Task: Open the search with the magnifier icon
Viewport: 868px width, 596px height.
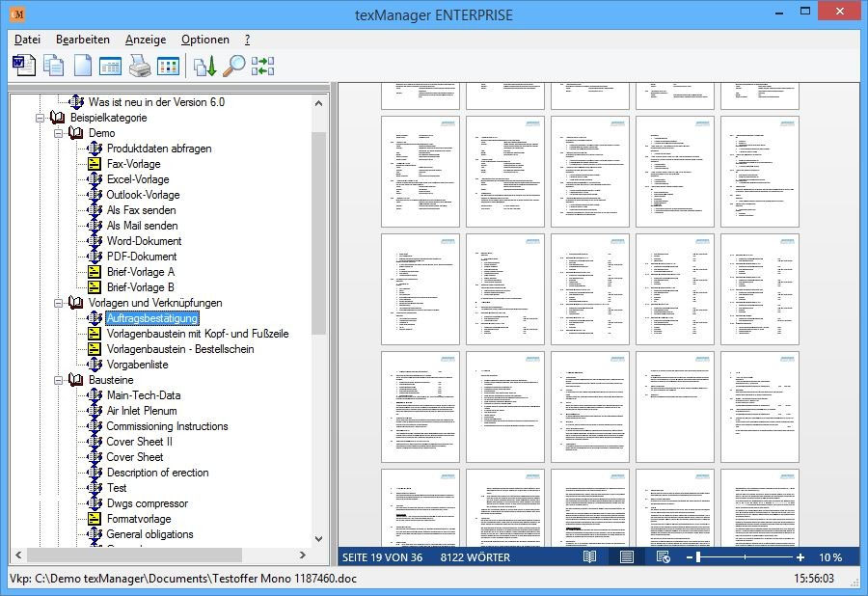Action: pyautogui.click(x=234, y=65)
